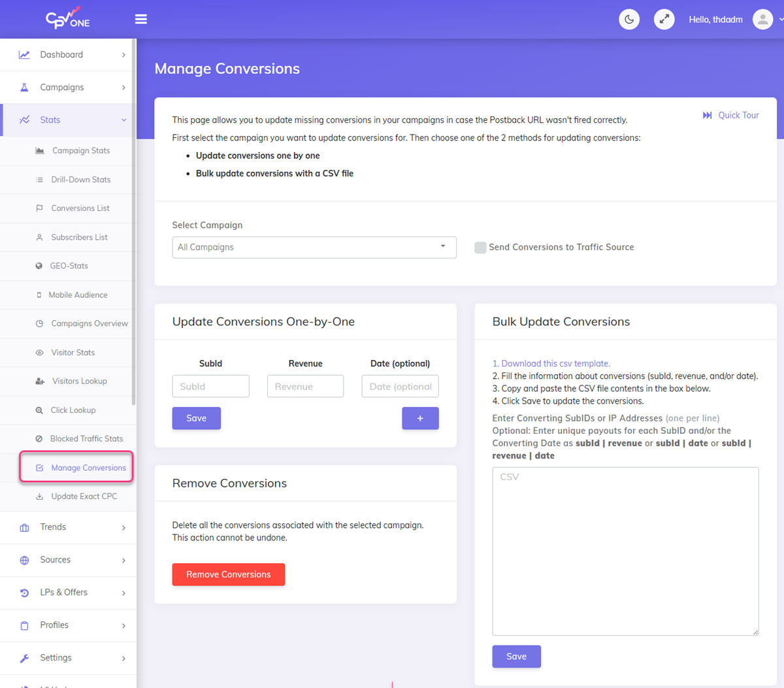
Task: Select Update Exact CPC from sidebar
Action: point(82,496)
